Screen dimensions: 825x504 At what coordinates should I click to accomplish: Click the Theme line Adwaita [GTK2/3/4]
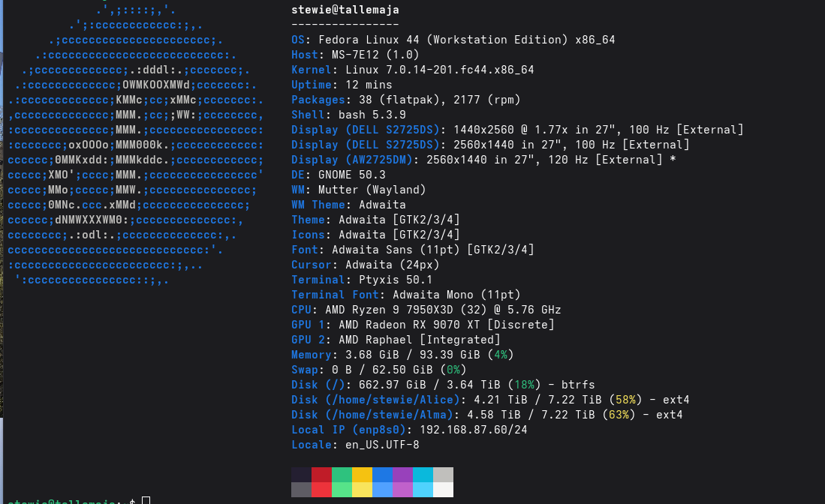pos(375,220)
